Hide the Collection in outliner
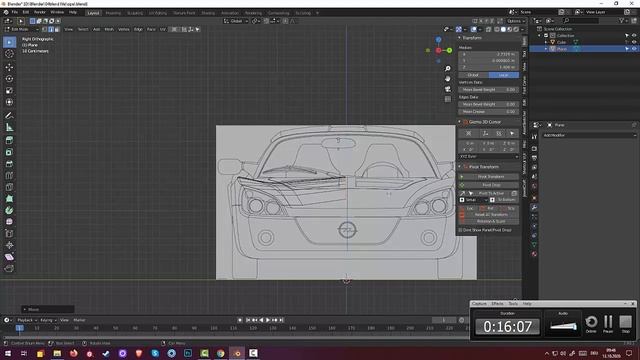 coord(634,36)
